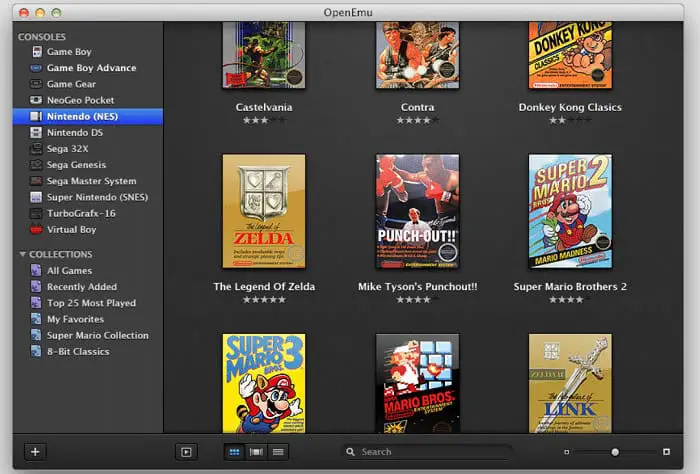Click the red Virtual Boy icon
700x474 pixels.
36,229
